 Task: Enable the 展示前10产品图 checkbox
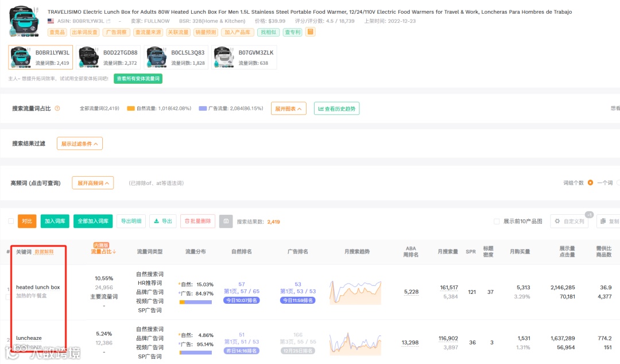tap(497, 221)
